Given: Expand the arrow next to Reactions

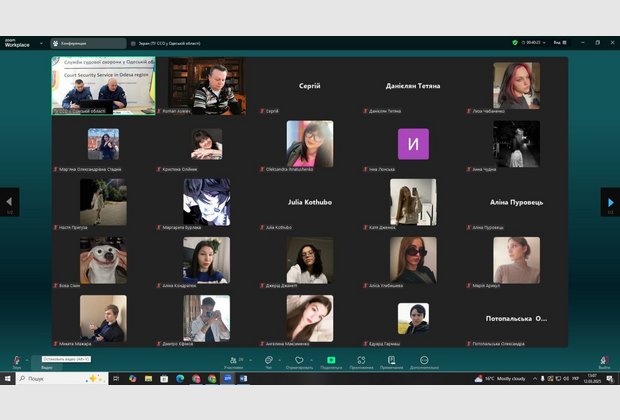Looking at the screenshot, I should click(311, 358).
